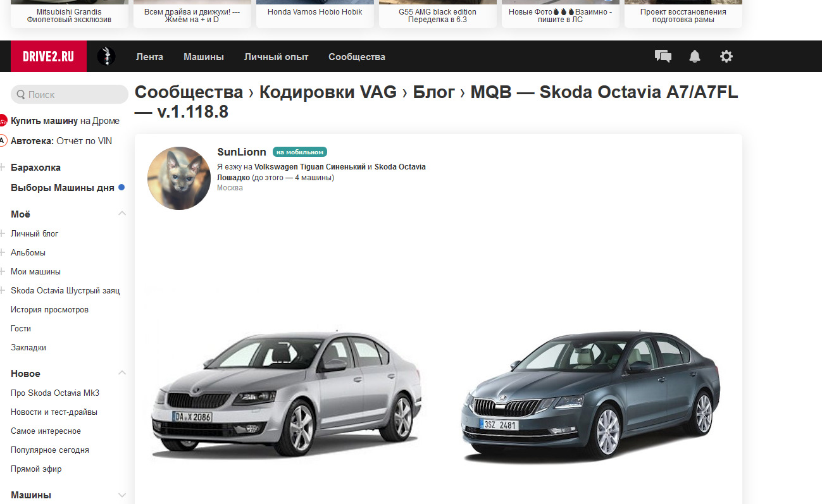Expand the Машины sidebar section
822x504 pixels.
coord(122,495)
